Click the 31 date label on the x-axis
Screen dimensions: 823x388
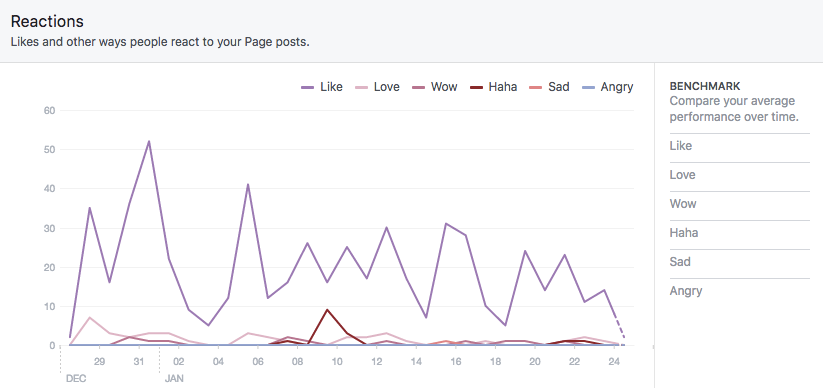point(139,361)
